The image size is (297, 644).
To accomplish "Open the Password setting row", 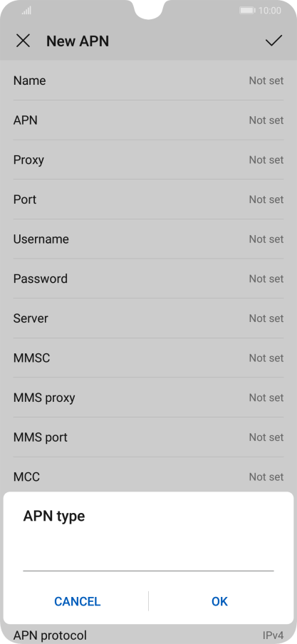I will [148, 279].
